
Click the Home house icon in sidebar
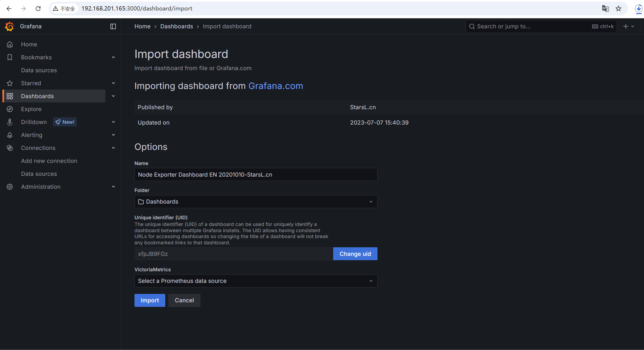[10, 44]
